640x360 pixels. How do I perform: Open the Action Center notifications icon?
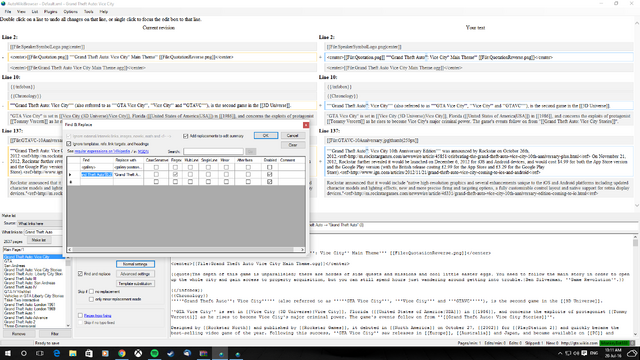(x=584, y=353)
